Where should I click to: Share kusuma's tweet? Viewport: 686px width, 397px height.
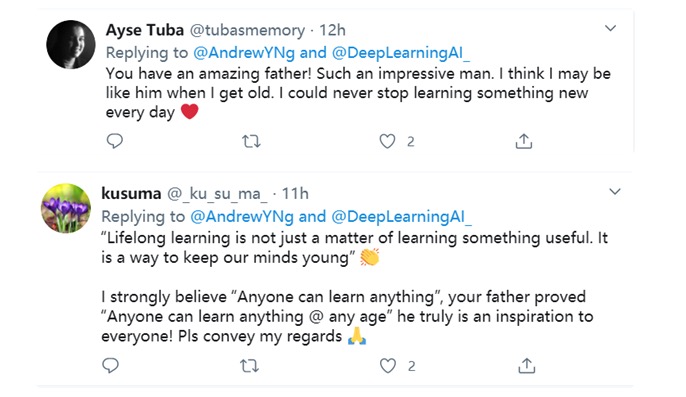pyautogui.click(x=527, y=365)
